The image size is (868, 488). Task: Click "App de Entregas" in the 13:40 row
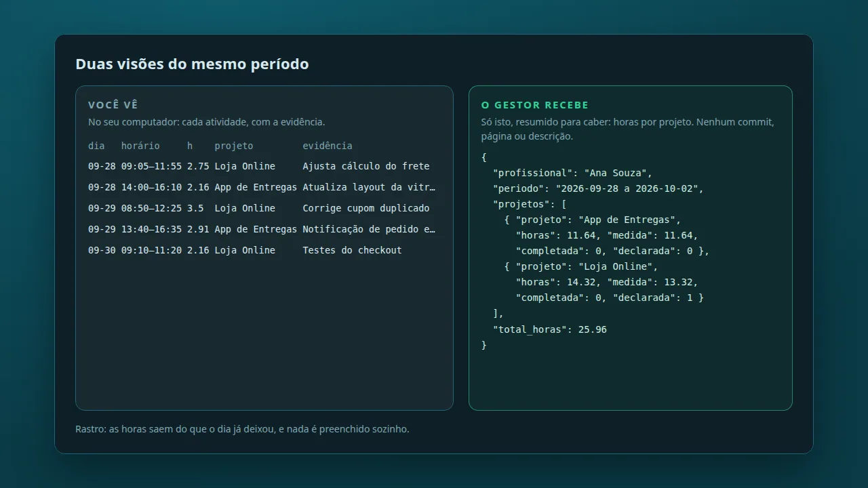256,229
